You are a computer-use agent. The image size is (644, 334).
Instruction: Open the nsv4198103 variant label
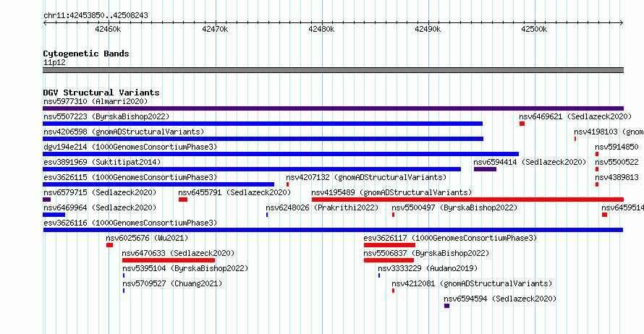[609, 132]
